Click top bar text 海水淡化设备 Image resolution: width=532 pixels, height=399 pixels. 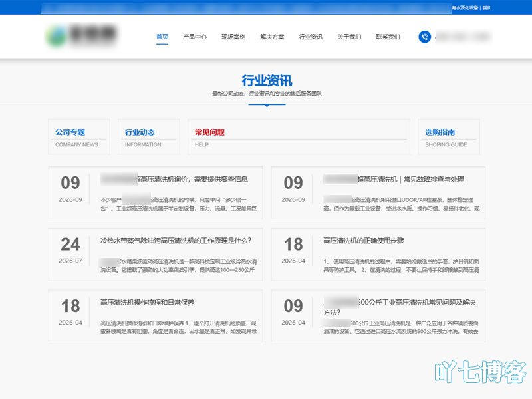tap(465, 7)
